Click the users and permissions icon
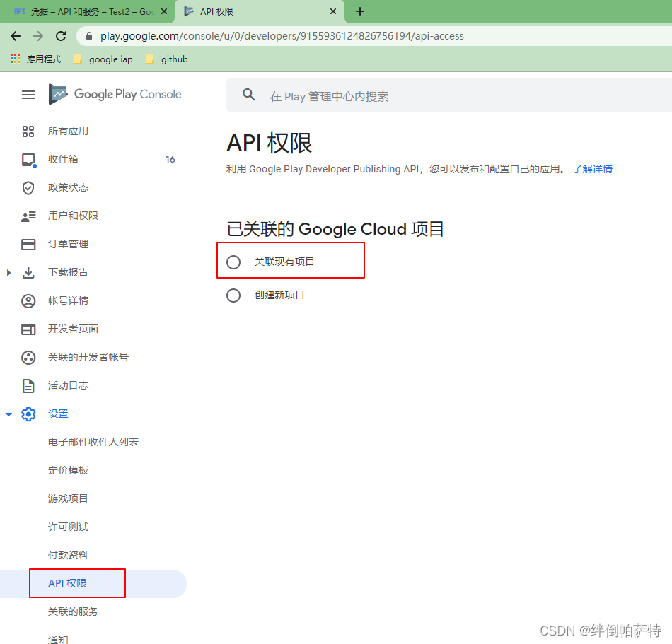 (x=28, y=216)
